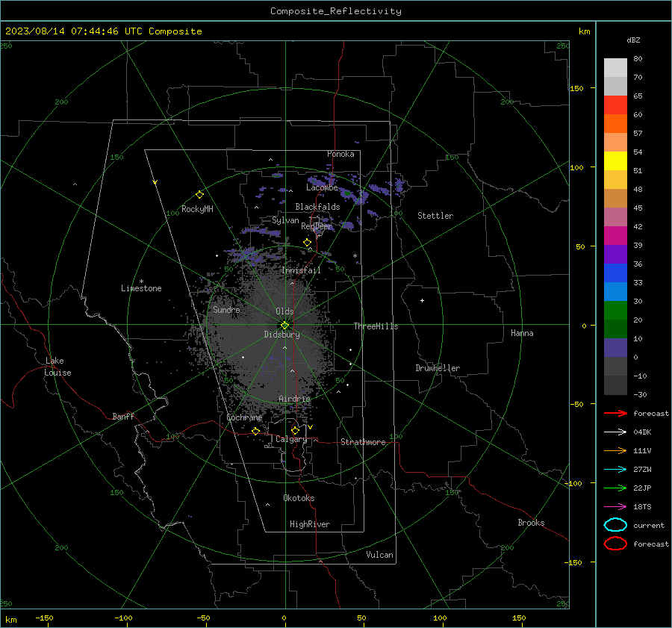The image size is (672, 628).
Task: Select the red forecast ellipse icon
Action: point(615,544)
